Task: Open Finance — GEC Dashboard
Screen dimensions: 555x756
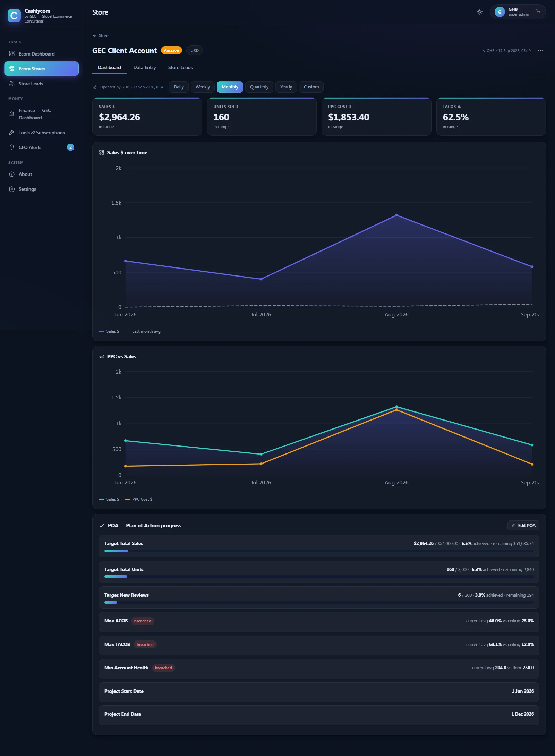Action: (x=41, y=114)
